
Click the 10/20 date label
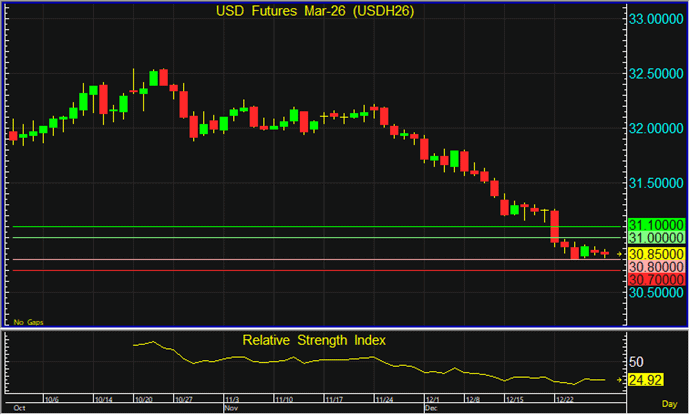click(x=141, y=398)
